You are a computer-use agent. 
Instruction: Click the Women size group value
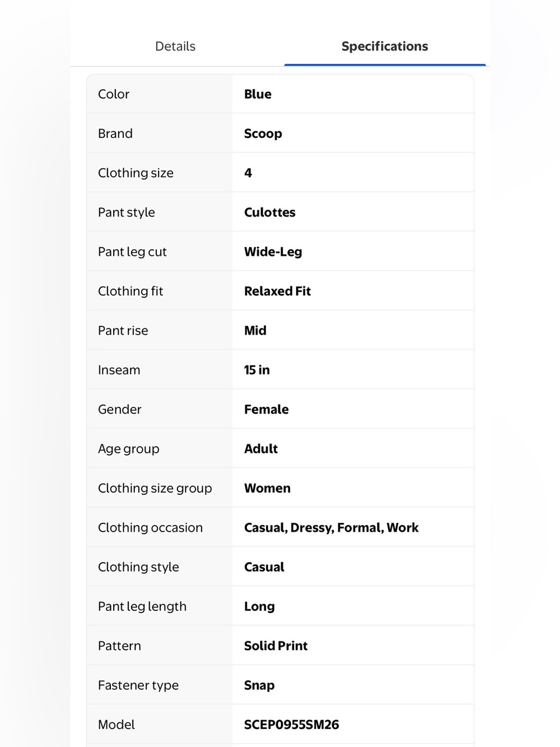[x=268, y=488]
